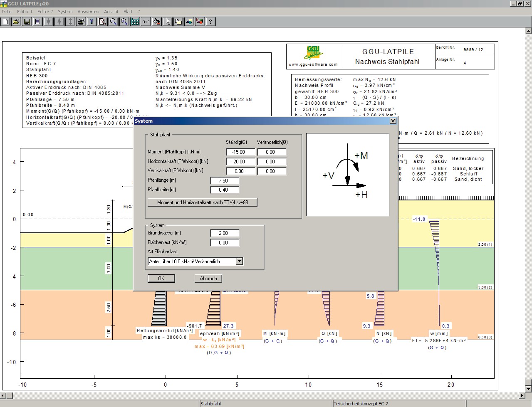The image size is (532, 407).
Task: Click the text page toolbar icon
Action: coord(38,22)
